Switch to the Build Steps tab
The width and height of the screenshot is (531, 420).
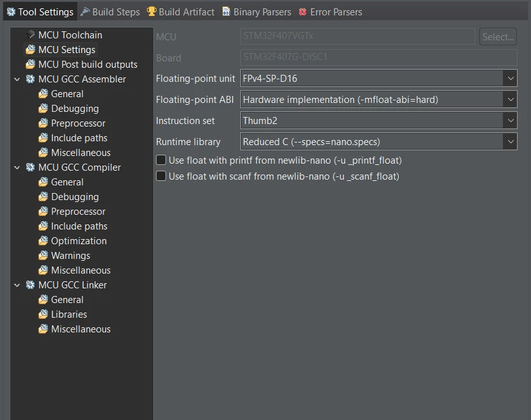(x=110, y=12)
